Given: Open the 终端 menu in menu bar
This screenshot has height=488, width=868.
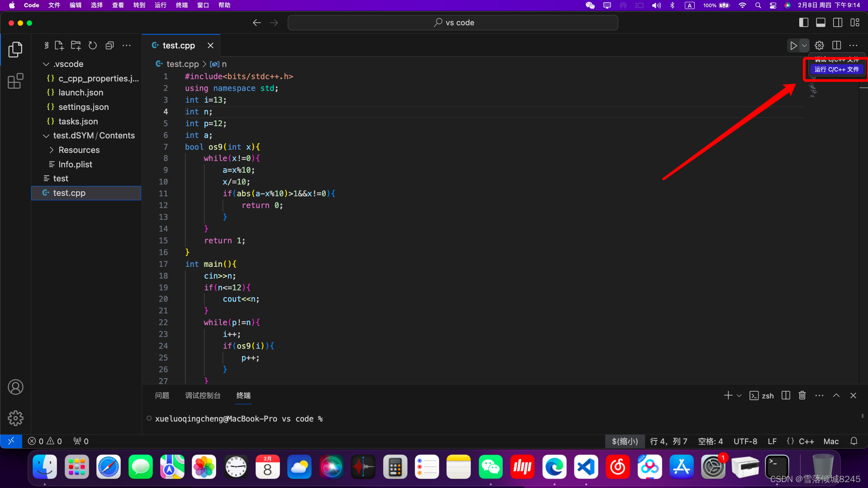Looking at the screenshot, I should [x=182, y=5].
